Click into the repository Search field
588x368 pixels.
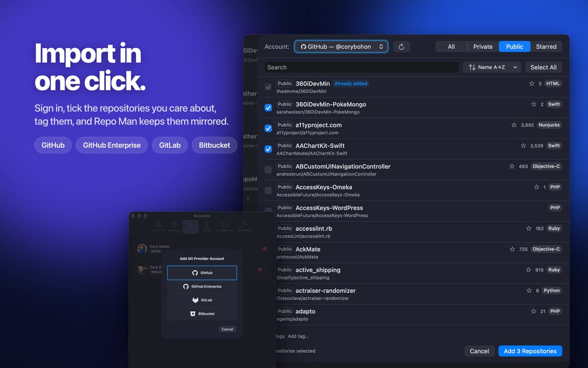click(x=362, y=67)
